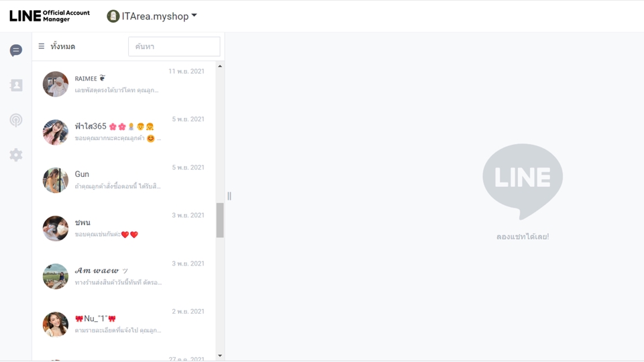644x362 pixels.
Task: Open the chat with Nu_"1"
Action: click(123, 324)
